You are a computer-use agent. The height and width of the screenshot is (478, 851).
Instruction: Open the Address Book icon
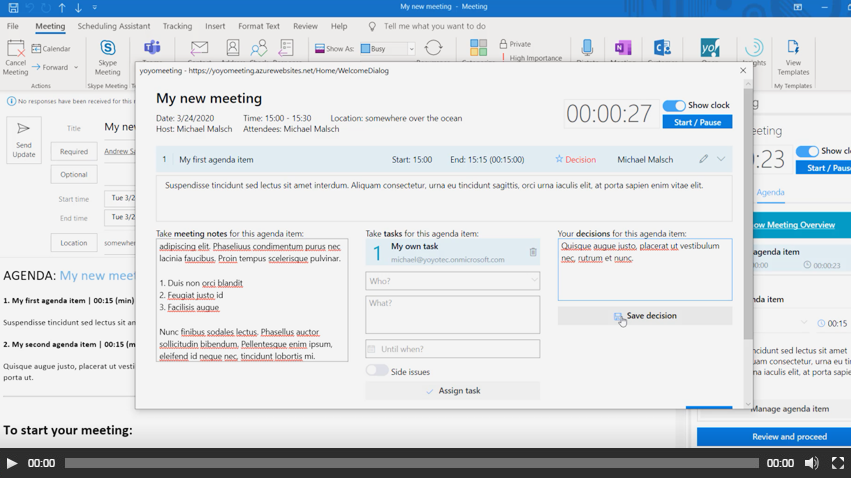tap(232, 48)
